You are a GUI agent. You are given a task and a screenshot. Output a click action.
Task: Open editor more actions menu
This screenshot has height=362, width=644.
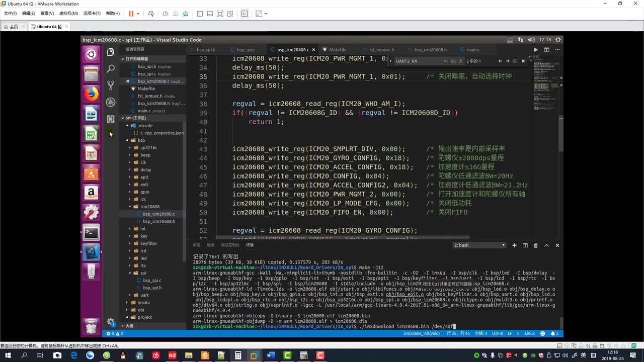(x=556, y=50)
